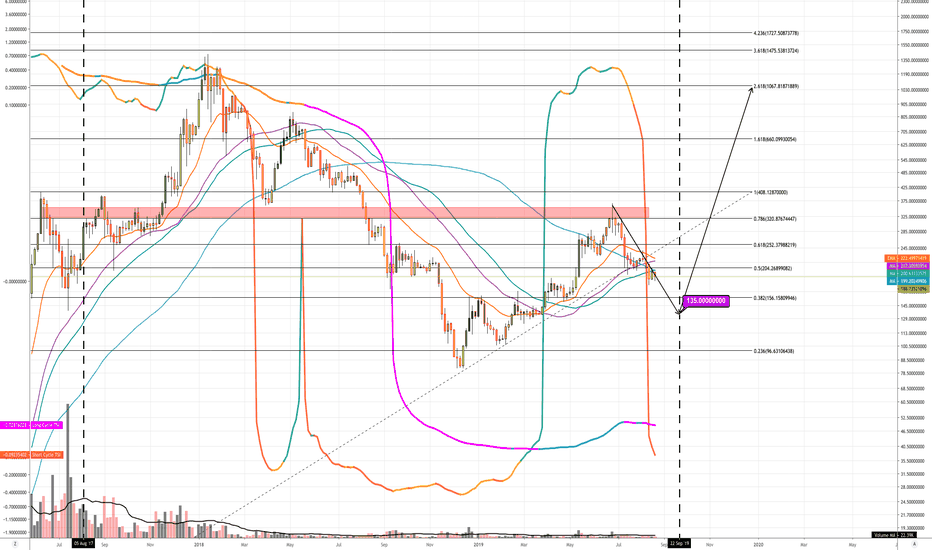Click the orange EMA price label
932x550 pixels.
point(907,258)
